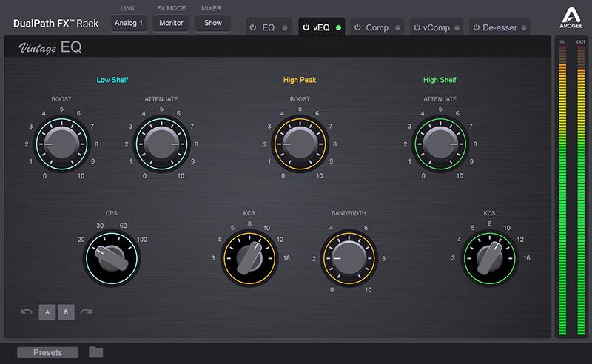The image size is (592, 364).
Task: Disable the vEQ power switch
Action: tap(305, 27)
